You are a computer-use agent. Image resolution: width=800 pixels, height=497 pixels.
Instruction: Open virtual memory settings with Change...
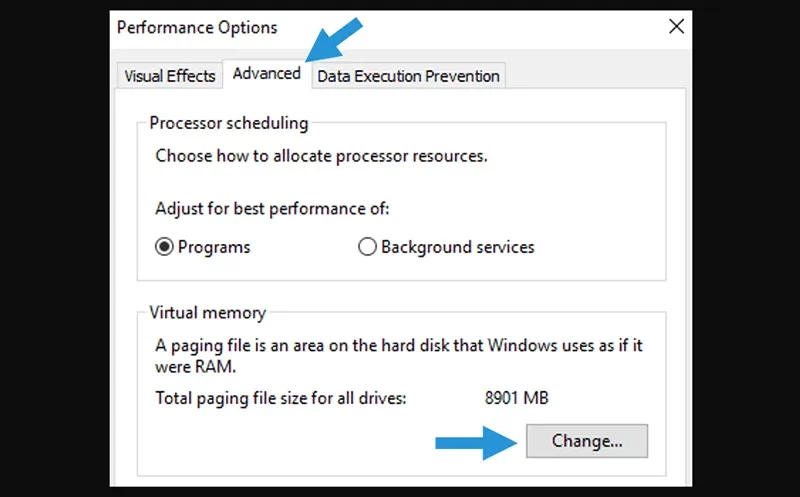pyautogui.click(x=587, y=441)
